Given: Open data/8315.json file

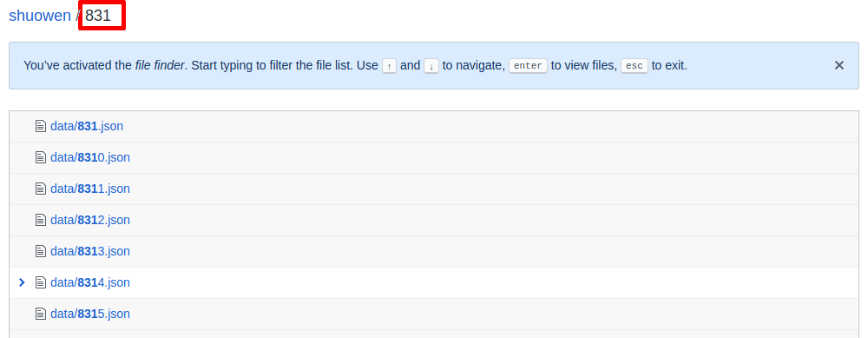Looking at the screenshot, I should point(90,314).
